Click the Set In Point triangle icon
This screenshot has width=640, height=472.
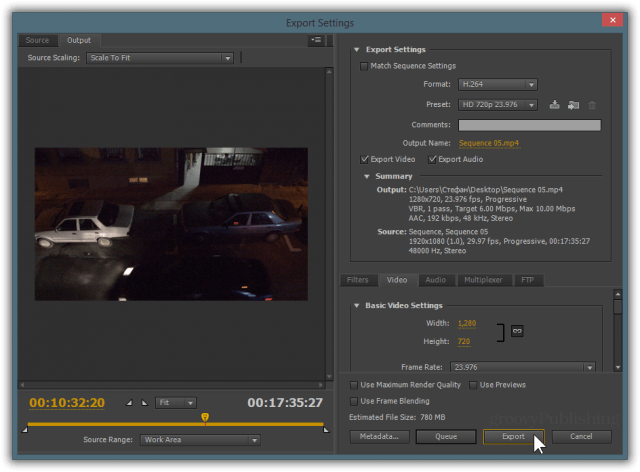(x=129, y=403)
